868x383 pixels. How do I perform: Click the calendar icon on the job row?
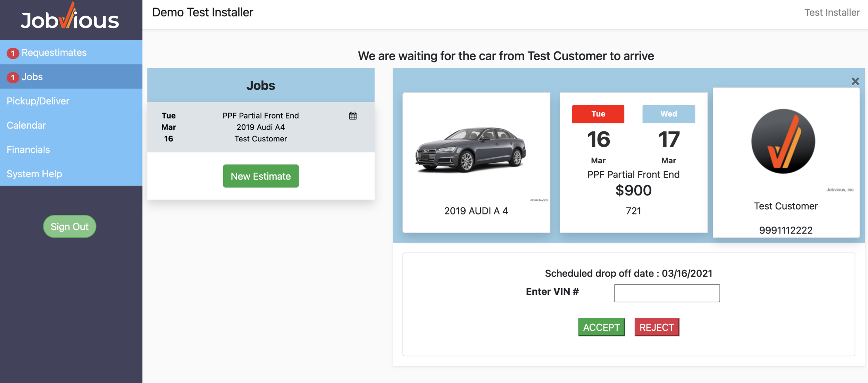click(x=353, y=116)
